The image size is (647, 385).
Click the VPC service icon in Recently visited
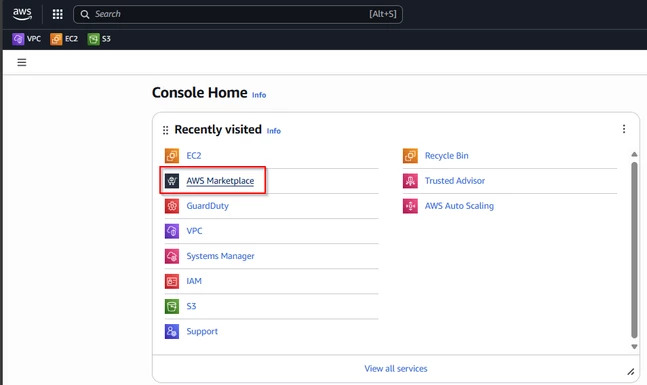point(172,231)
